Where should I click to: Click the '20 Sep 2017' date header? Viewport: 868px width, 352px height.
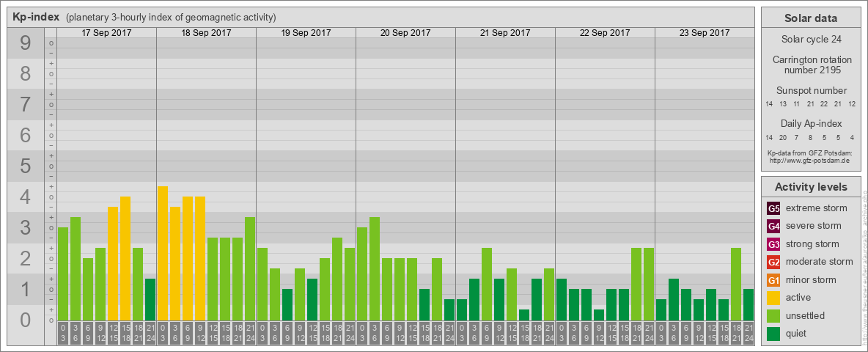[405, 33]
